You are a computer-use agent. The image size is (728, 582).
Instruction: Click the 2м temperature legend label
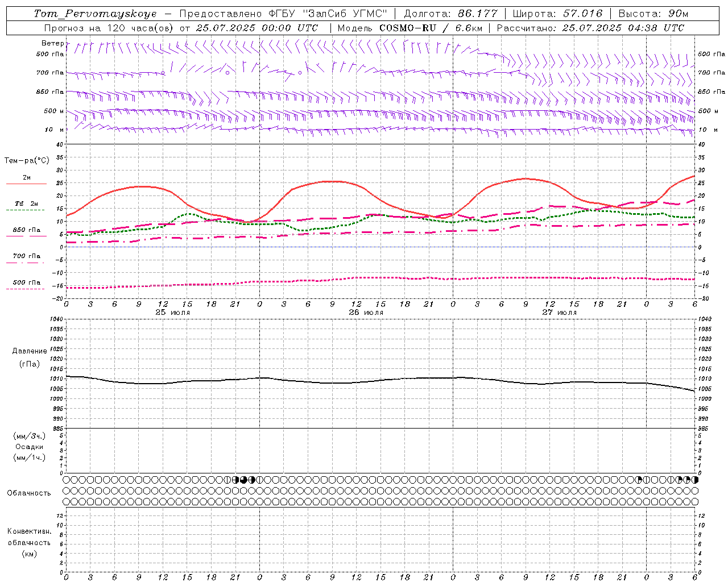26,177
